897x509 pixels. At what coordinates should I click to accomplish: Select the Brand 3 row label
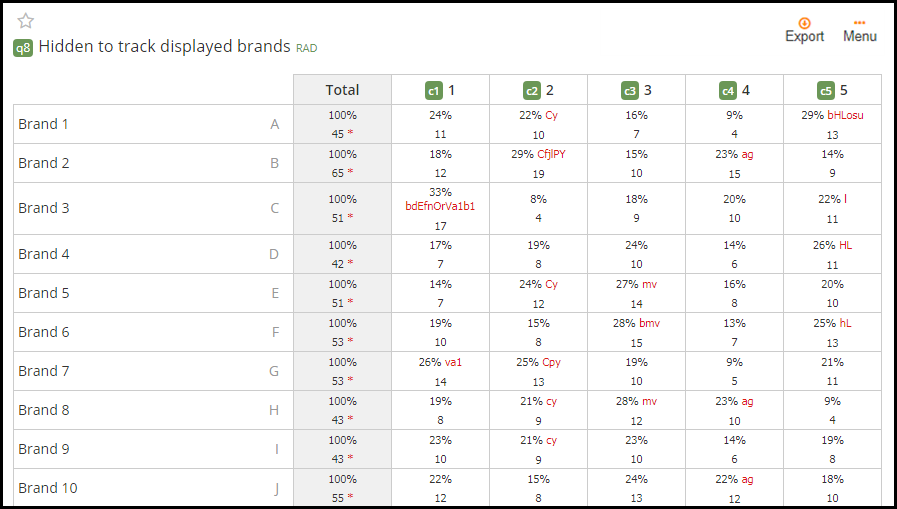point(44,208)
